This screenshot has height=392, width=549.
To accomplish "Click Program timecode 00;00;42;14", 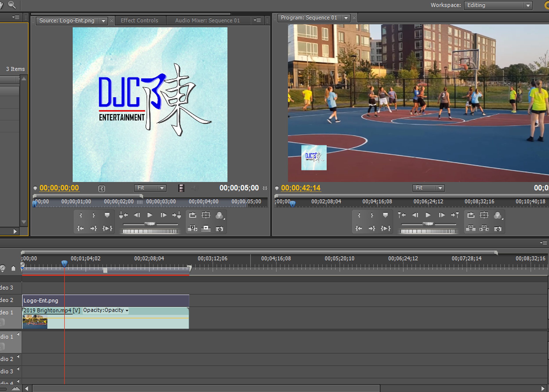I will click(x=300, y=188).
